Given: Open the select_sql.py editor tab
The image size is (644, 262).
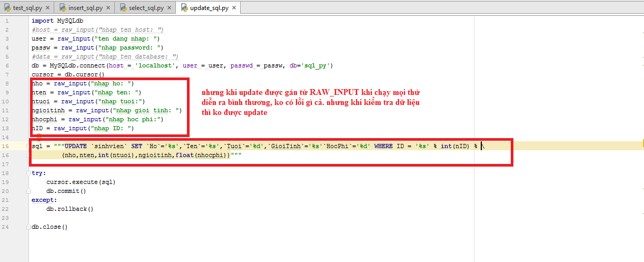Looking at the screenshot, I should pyautogui.click(x=148, y=8).
